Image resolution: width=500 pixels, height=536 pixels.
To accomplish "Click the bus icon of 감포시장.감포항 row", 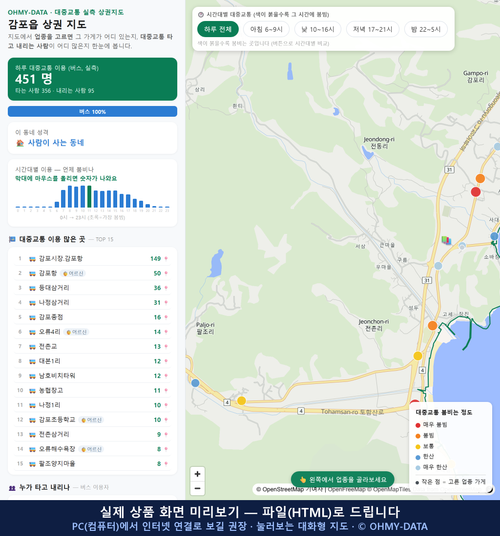I will [32, 259].
